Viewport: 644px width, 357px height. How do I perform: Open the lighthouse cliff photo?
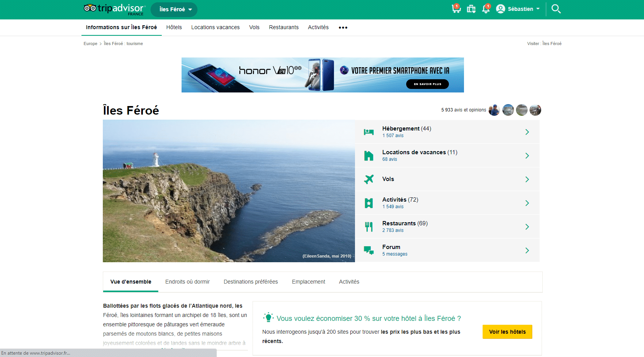[229, 191]
